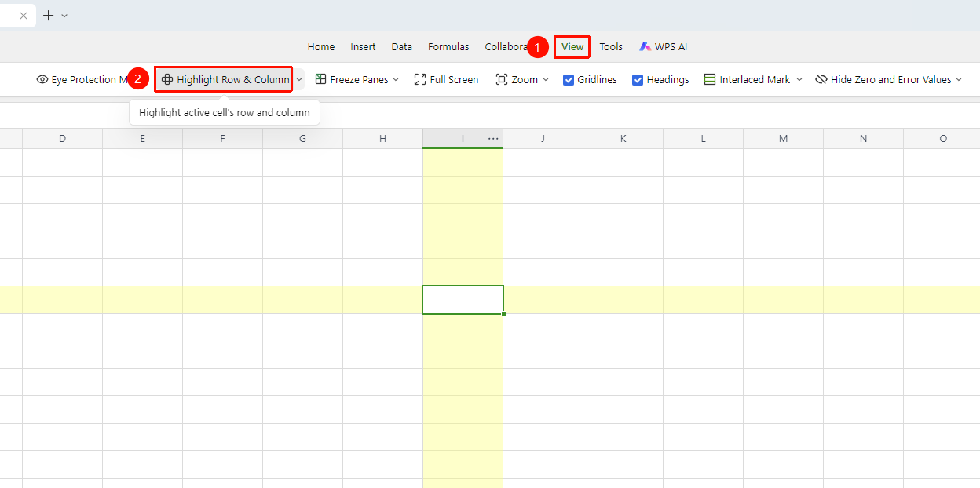Image resolution: width=980 pixels, height=488 pixels.
Task: Uncheck the Gridlines checkbox
Action: point(569,79)
